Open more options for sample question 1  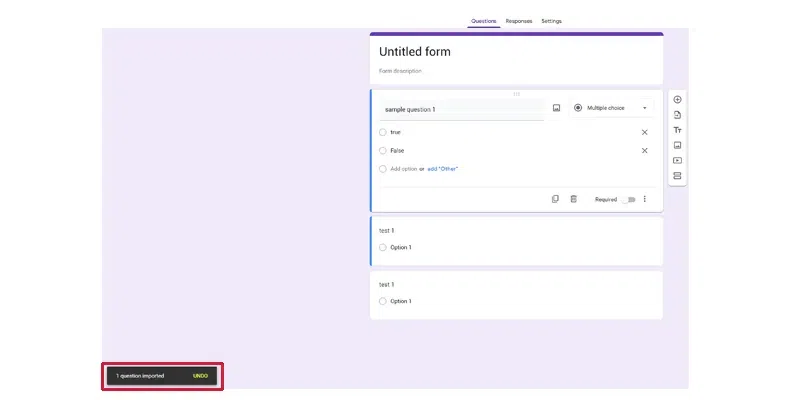coord(644,199)
